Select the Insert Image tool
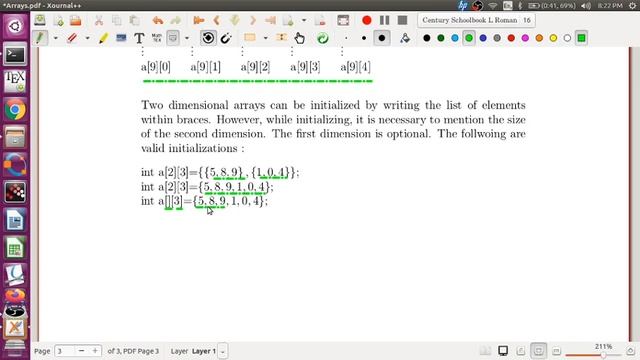640x360 pixels. (121, 38)
